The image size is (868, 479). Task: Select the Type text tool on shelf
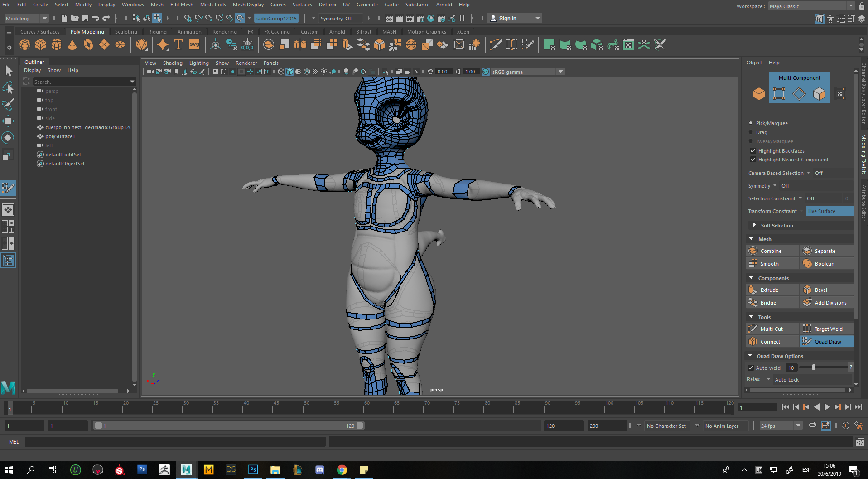click(178, 44)
